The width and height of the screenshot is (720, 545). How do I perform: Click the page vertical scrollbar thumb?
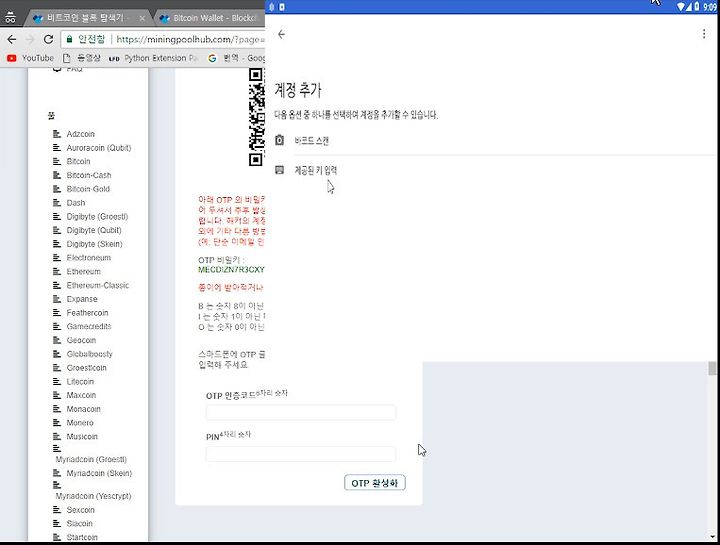click(x=712, y=368)
